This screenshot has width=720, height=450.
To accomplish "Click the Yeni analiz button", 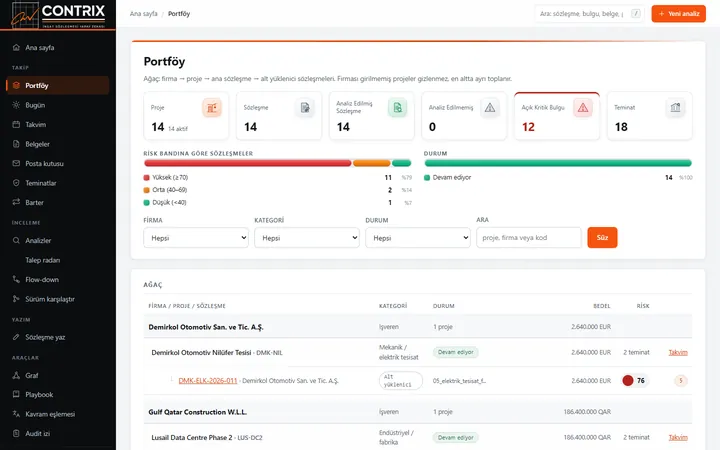I will (678, 14).
